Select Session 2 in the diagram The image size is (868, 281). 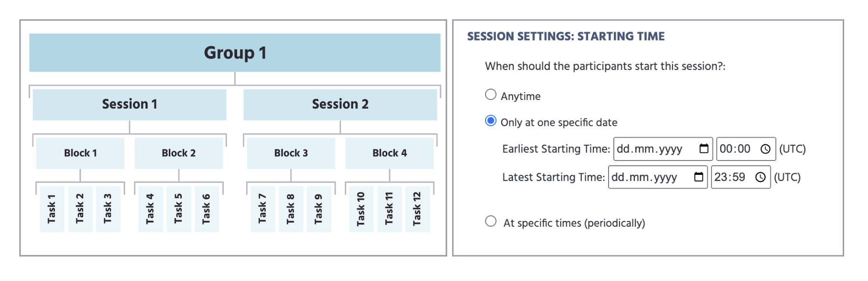tap(340, 104)
